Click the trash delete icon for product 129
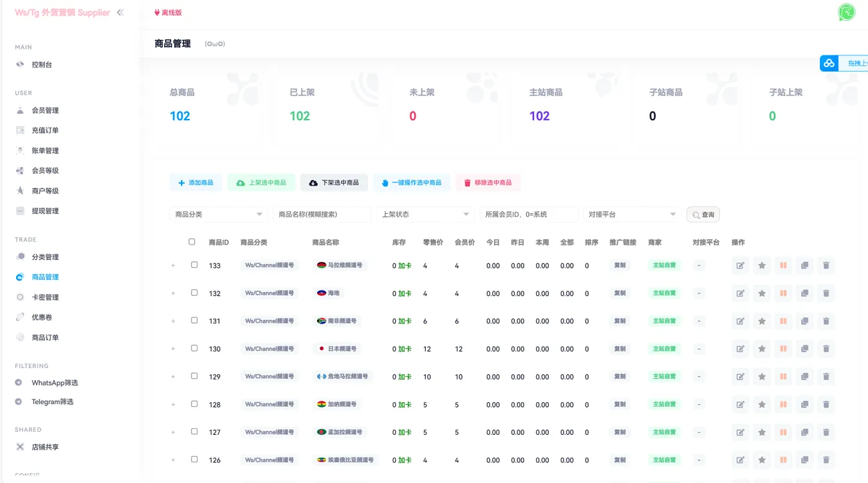This screenshot has height=483, width=868. click(827, 376)
